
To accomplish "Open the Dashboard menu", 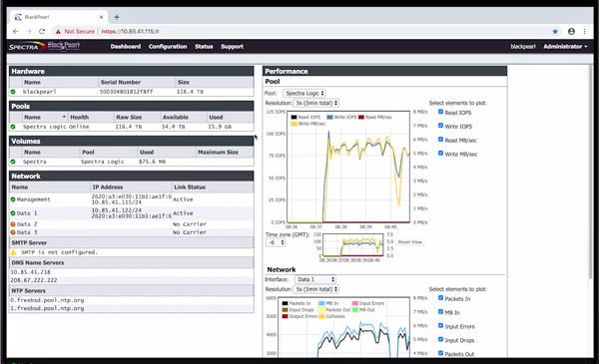I will point(126,47).
